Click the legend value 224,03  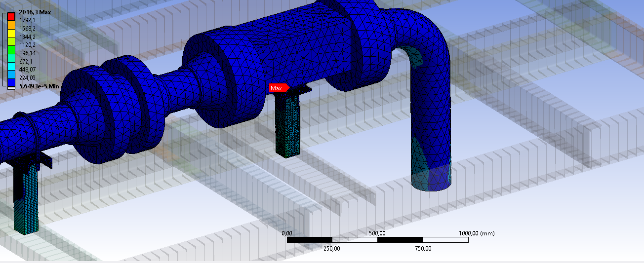[x=27, y=77]
